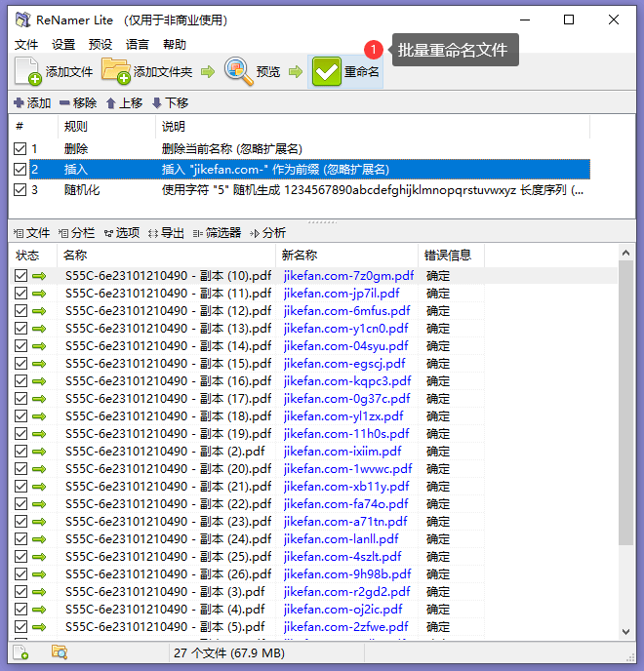Image resolution: width=644 pixels, height=671 pixels.
Task: Remove selected rule with the minus 移除 icon
Action: pos(64,102)
